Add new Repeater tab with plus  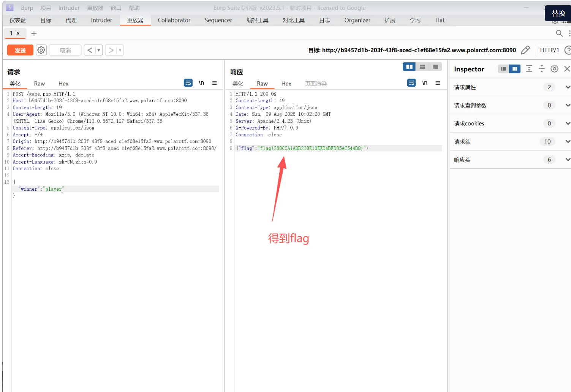click(x=34, y=33)
